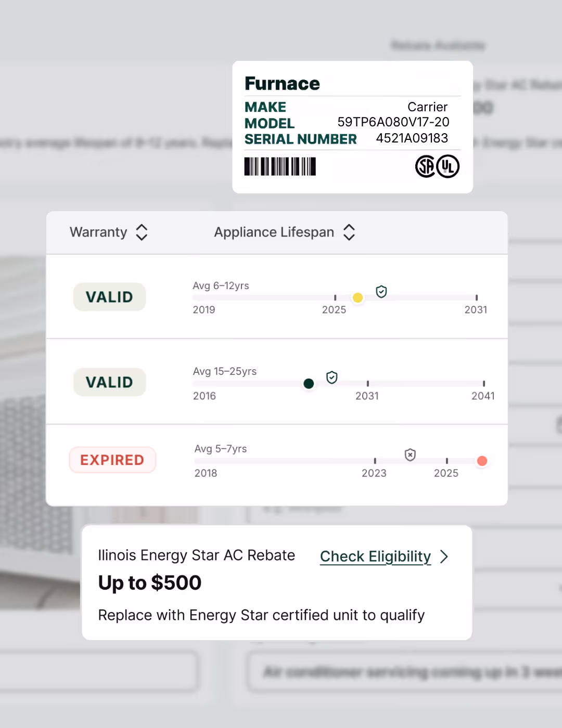Click the 2016 start year label

[x=205, y=396]
